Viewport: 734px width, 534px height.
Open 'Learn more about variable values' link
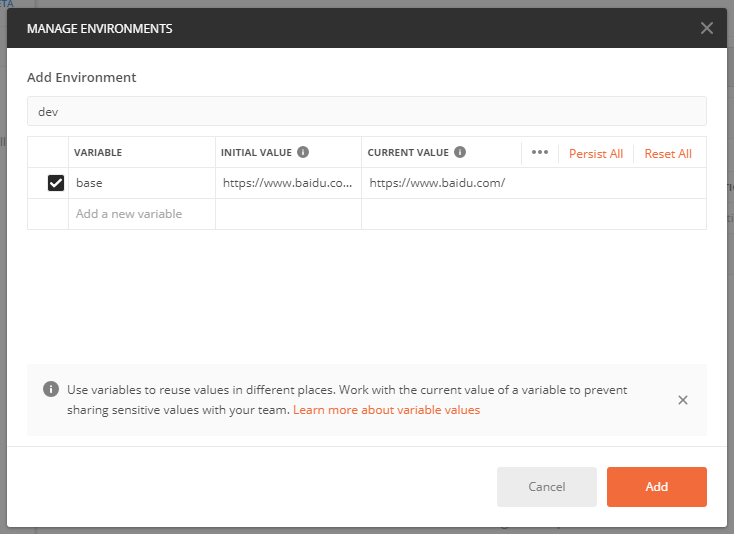tap(386, 410)
